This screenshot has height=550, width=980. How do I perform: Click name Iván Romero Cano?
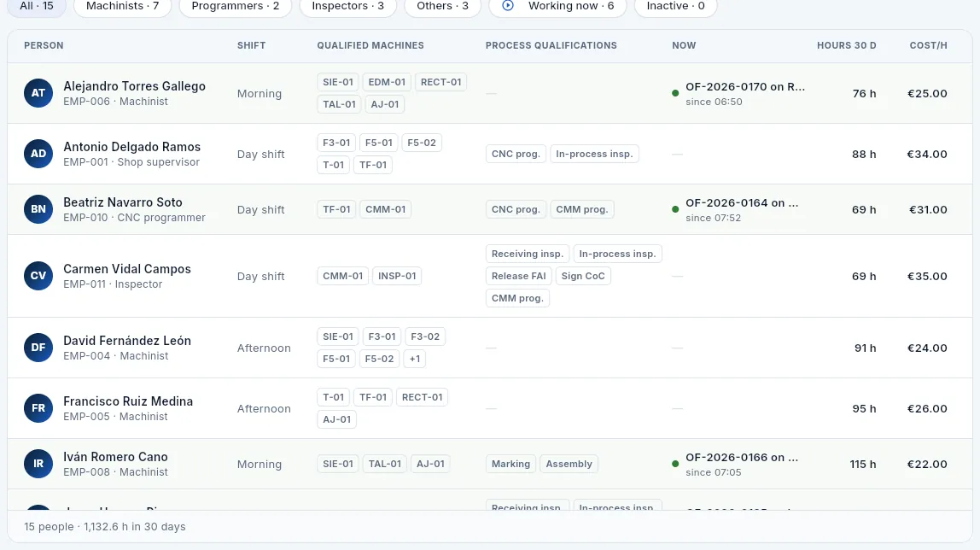tap(115, 458)
